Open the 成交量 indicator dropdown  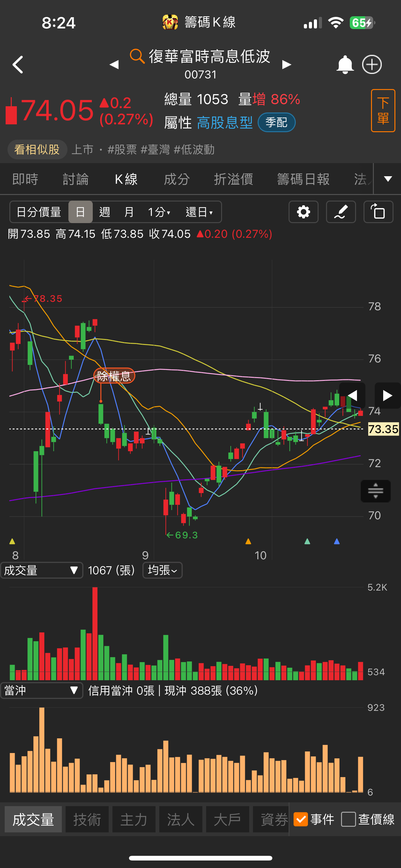42,570
